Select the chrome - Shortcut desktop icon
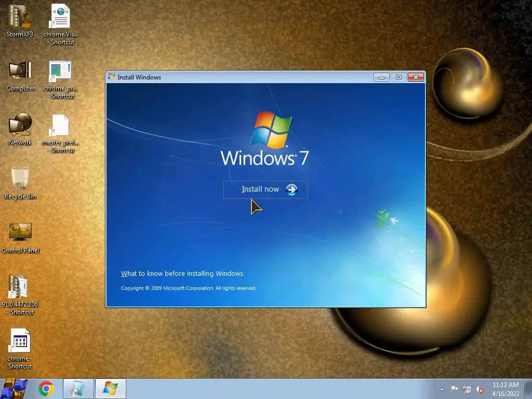This screenshot has width=532, height=399. pos(20,349)
